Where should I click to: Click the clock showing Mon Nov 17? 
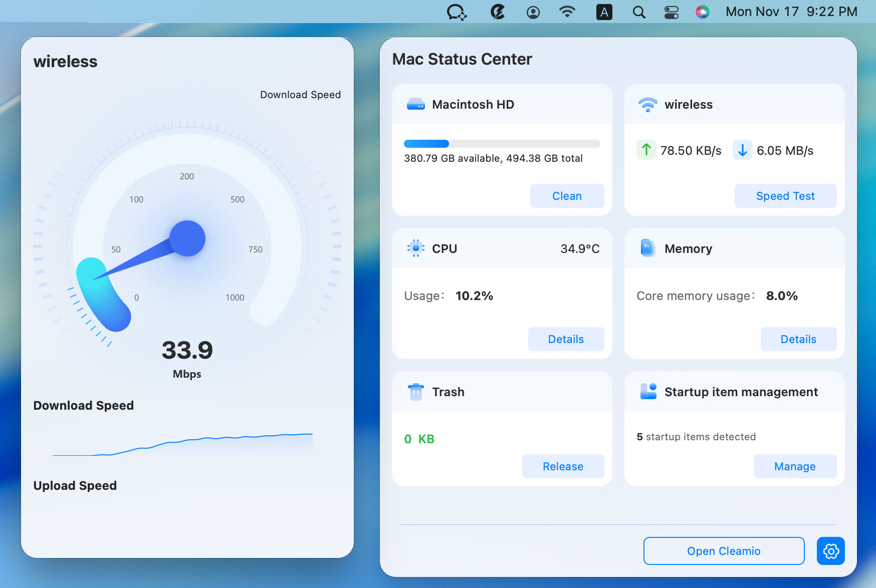[x=792, y=12]
